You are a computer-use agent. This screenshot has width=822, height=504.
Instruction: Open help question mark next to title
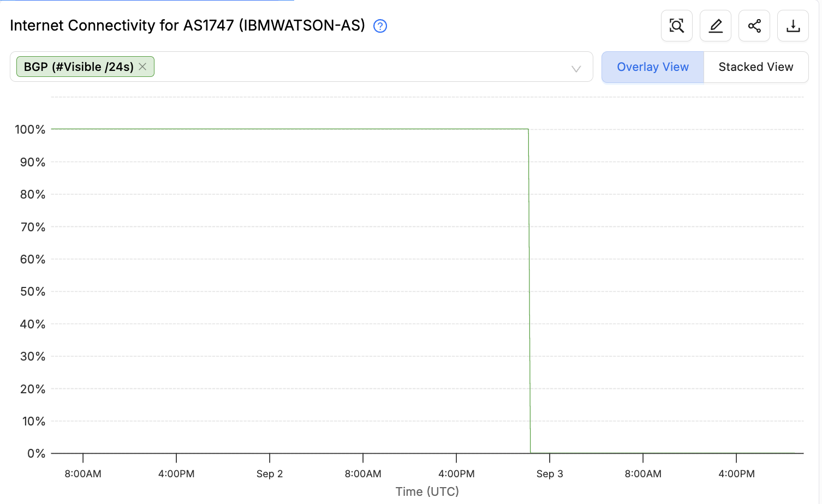(380, 26)
